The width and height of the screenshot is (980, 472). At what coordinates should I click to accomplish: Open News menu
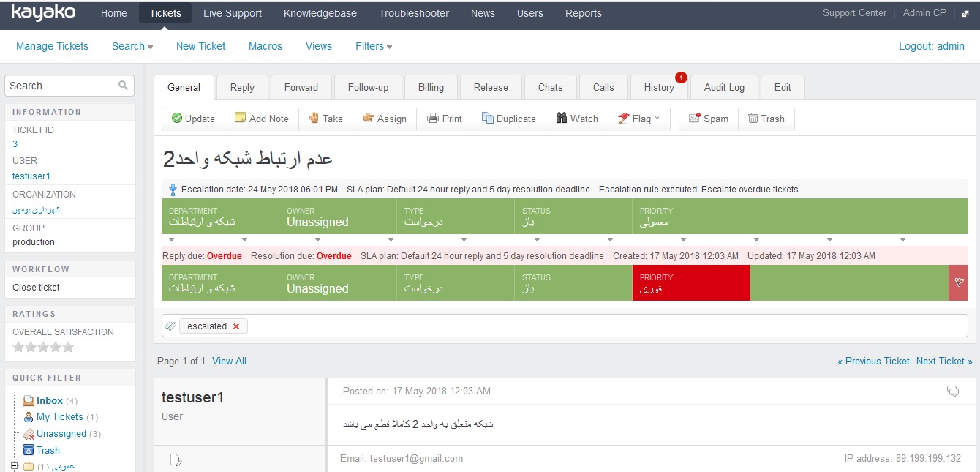pos(483,13)
